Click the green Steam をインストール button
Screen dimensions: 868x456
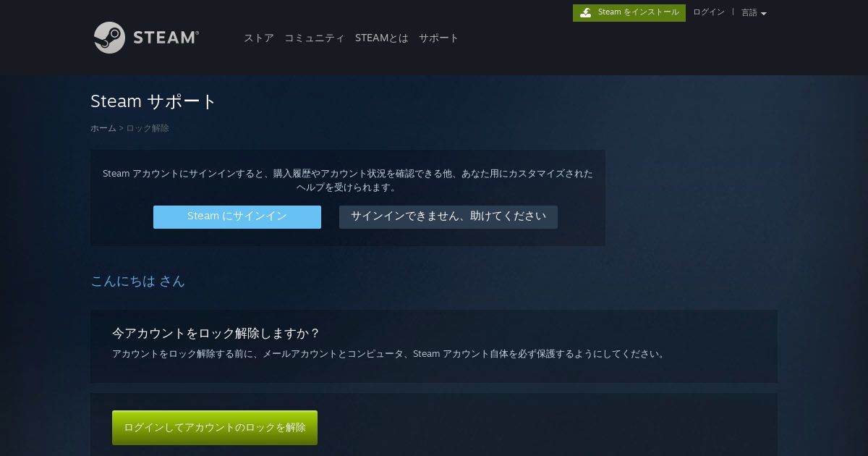(x=629, y=13)
